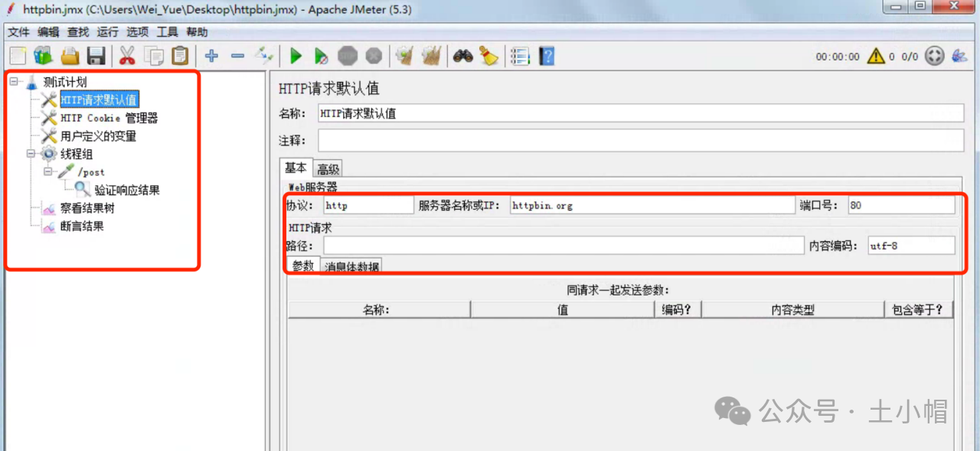Click the running threads indicator icon

click(934, 56)
